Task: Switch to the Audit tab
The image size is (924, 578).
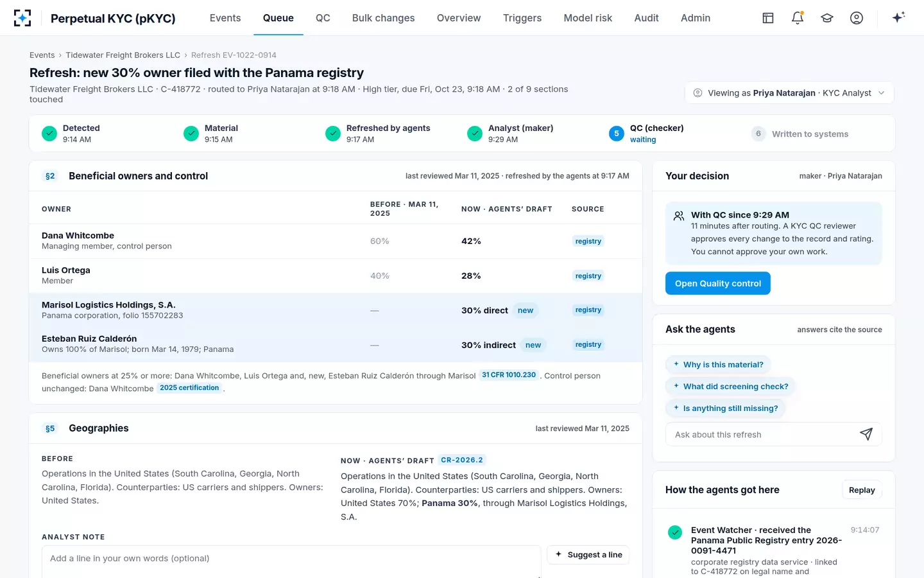Action: click(646, 18)
